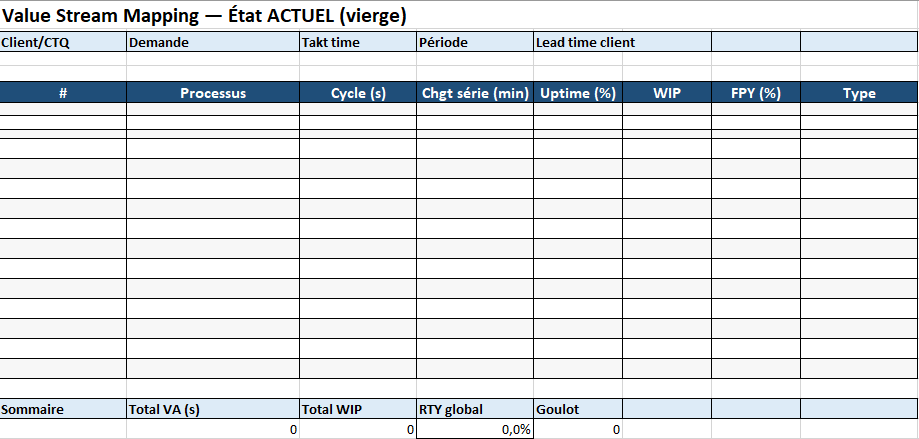This screenshot has height=439, width=919.
Task: Click the Type column header
Action: coord(859,93)
